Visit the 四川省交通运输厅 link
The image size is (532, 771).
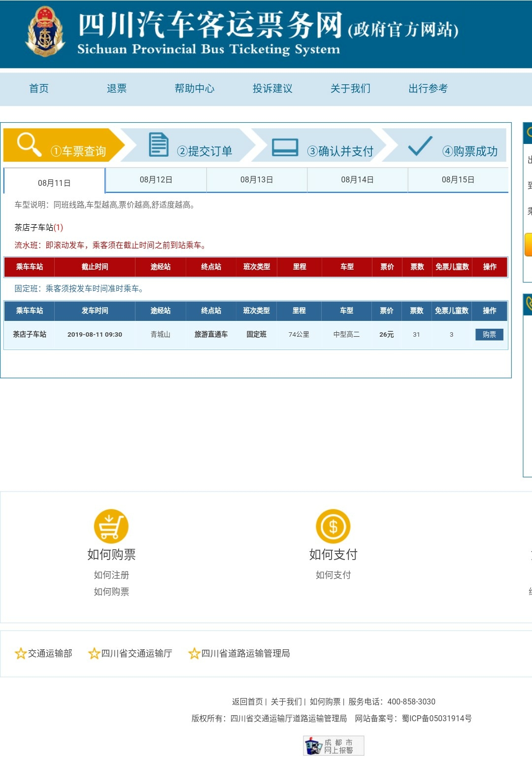pos(136,653)
